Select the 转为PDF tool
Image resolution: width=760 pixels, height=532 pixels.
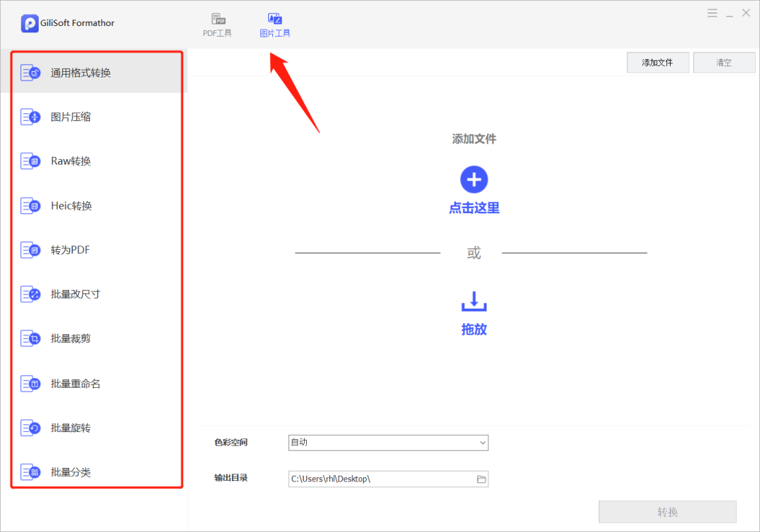[x=70, y=250]
